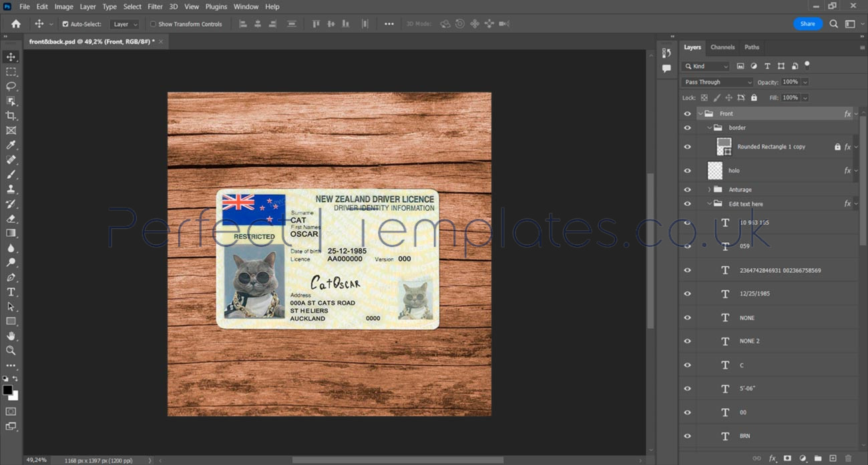The image size is (868, 465).
Task: Enable Show Transform Controls checkbox
Action: [153, 24]
